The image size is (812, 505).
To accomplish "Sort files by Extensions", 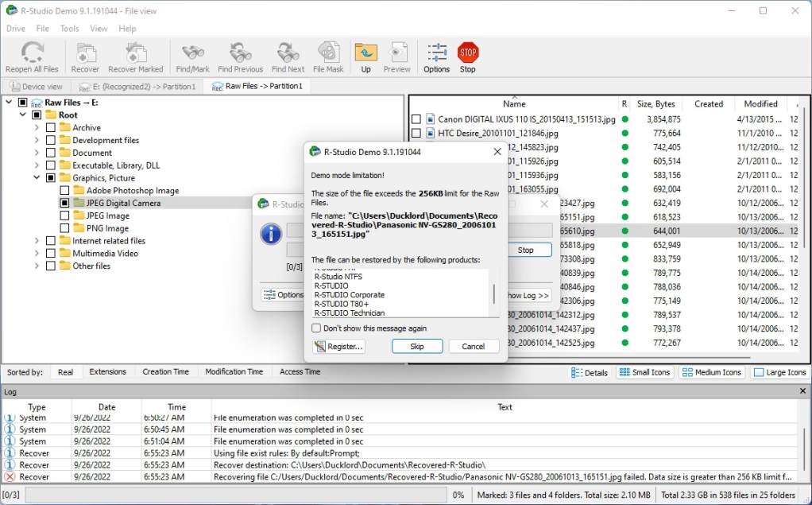I will pyautogui.click(x=108, y=371).
